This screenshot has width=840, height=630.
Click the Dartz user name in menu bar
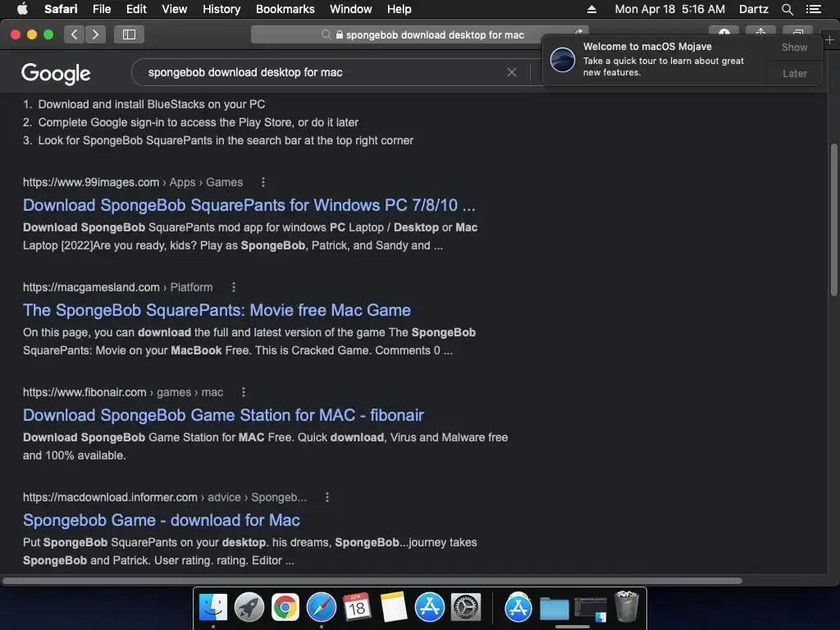click(x=753, y=9)
